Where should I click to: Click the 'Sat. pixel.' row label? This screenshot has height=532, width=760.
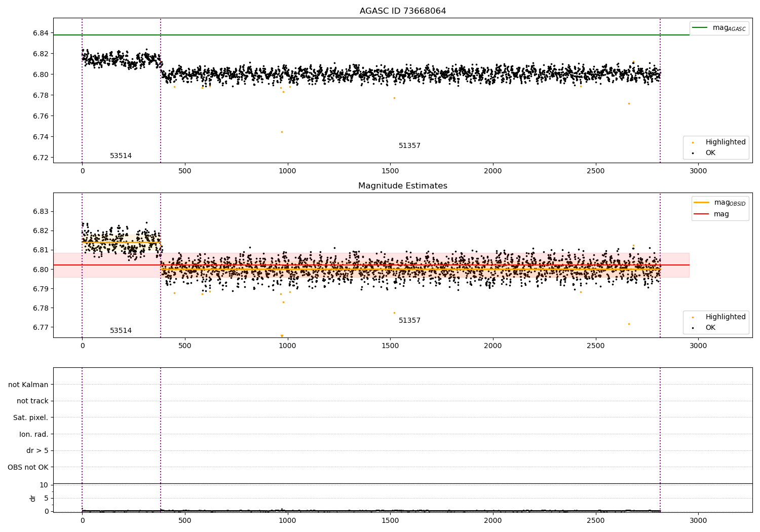coord(31,418)
